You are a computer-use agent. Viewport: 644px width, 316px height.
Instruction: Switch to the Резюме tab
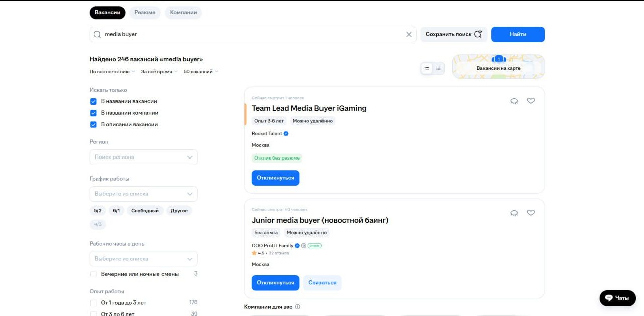145,13
